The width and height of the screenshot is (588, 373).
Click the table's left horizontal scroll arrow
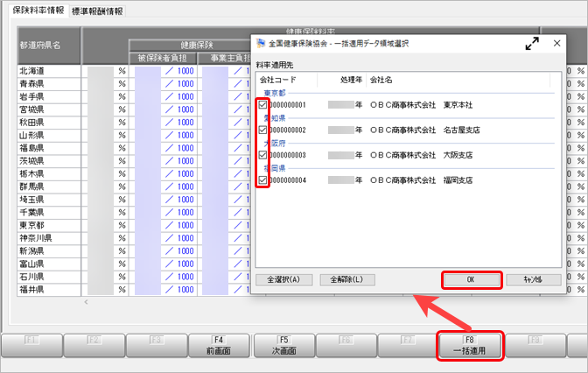tap(87, 302)
